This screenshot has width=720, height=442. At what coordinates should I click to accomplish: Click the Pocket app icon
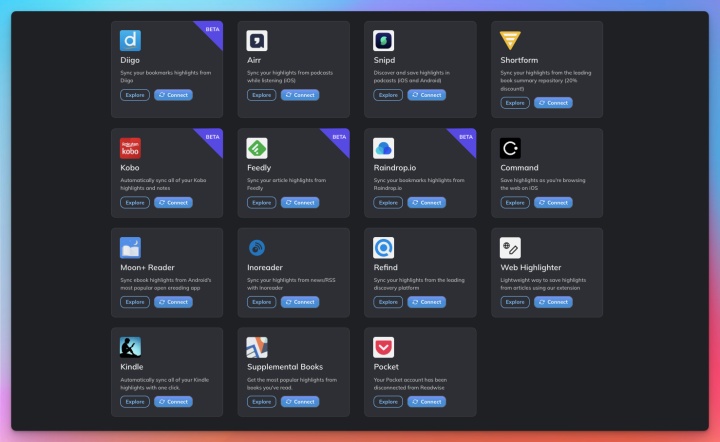[384, 347]
